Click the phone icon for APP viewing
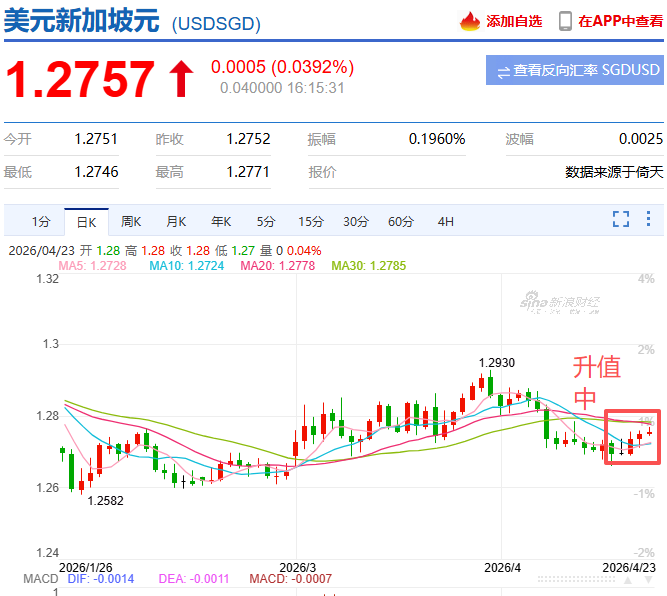The height and width of the screenshot is (596, 667). click(x=565, y=21)
